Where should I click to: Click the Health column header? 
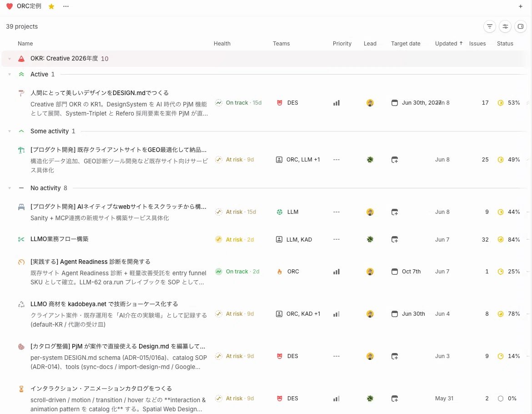(222, 43)
